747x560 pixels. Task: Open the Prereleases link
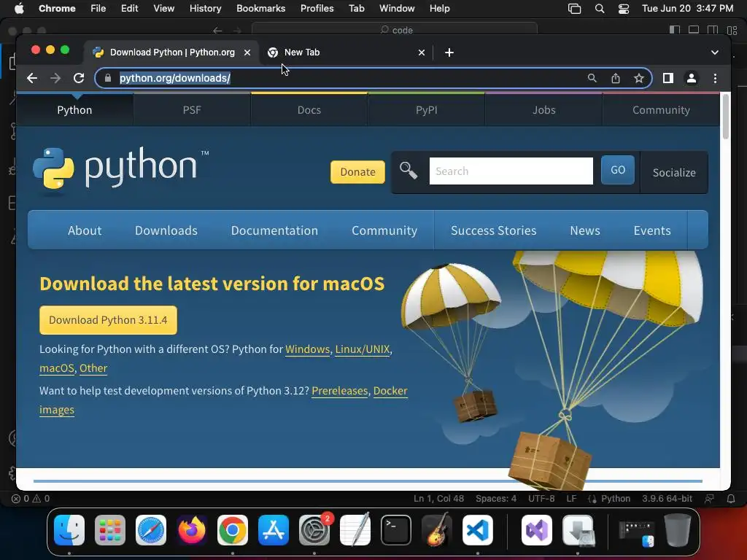340,391
